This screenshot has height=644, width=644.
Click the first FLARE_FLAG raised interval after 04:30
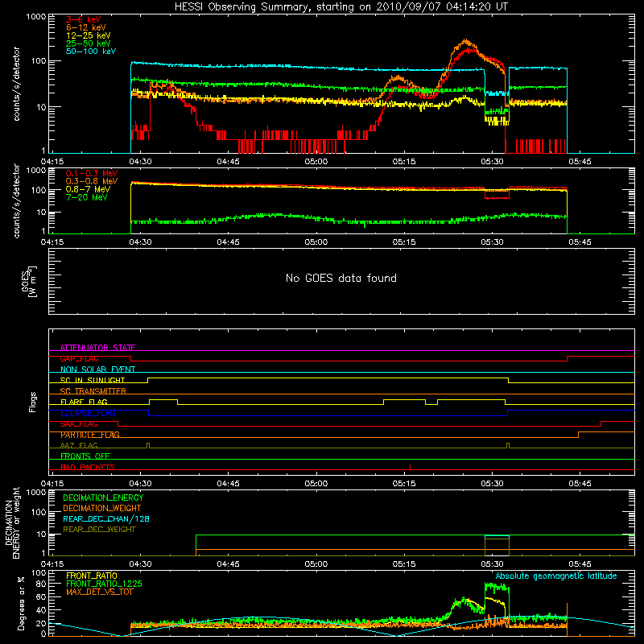[x=163, y=399]
